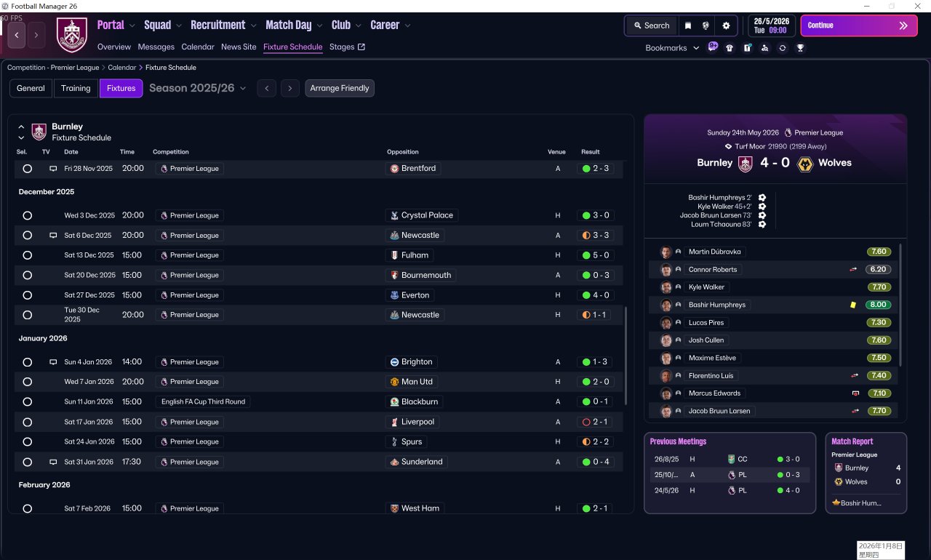Collapse the Burnley fixture schedule with the up chevron
931x560 pixels.
tap(21, 127)
